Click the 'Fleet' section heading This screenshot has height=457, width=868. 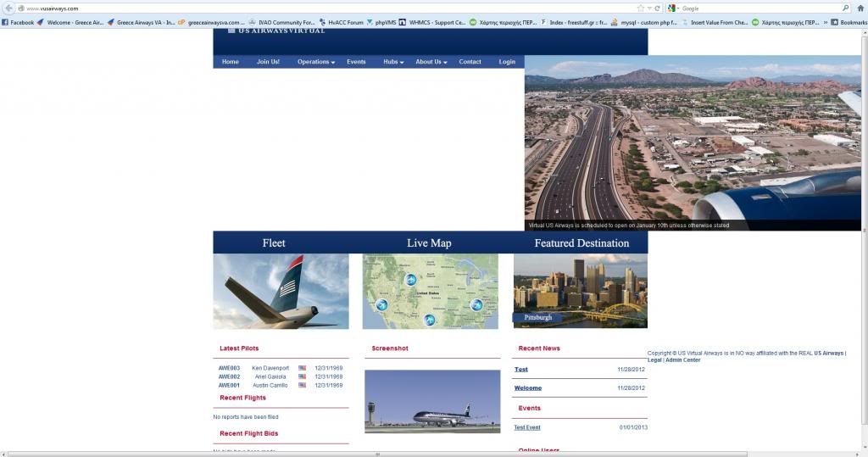coord(274,243)
